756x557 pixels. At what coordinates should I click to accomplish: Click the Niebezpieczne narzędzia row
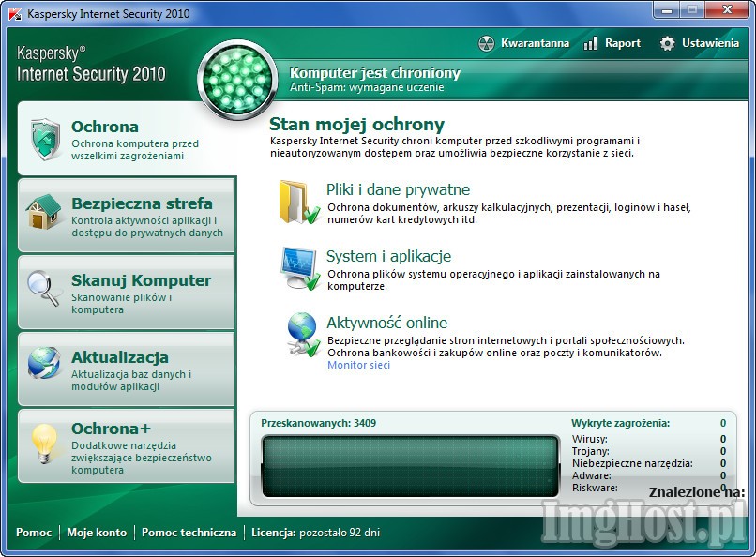coord(648,463)
